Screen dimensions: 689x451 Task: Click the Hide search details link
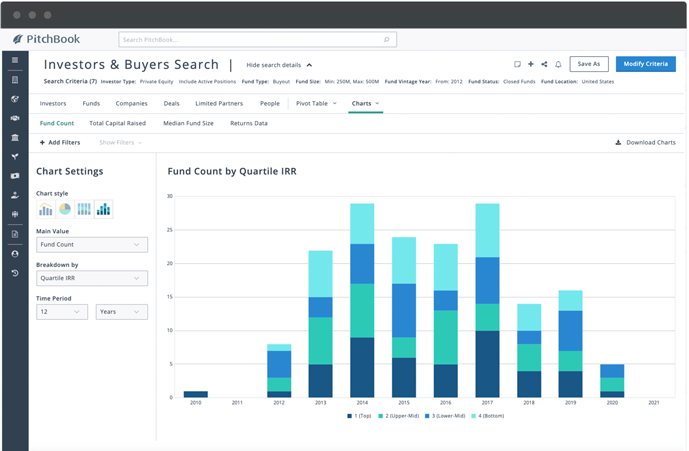point(273,65)
